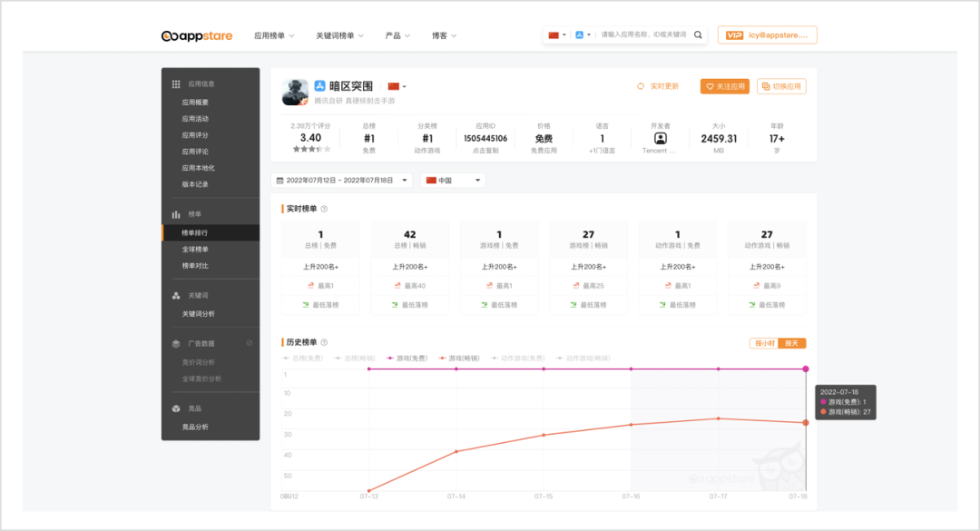Open the 广告数据 ad data sidebar icon

177,343
